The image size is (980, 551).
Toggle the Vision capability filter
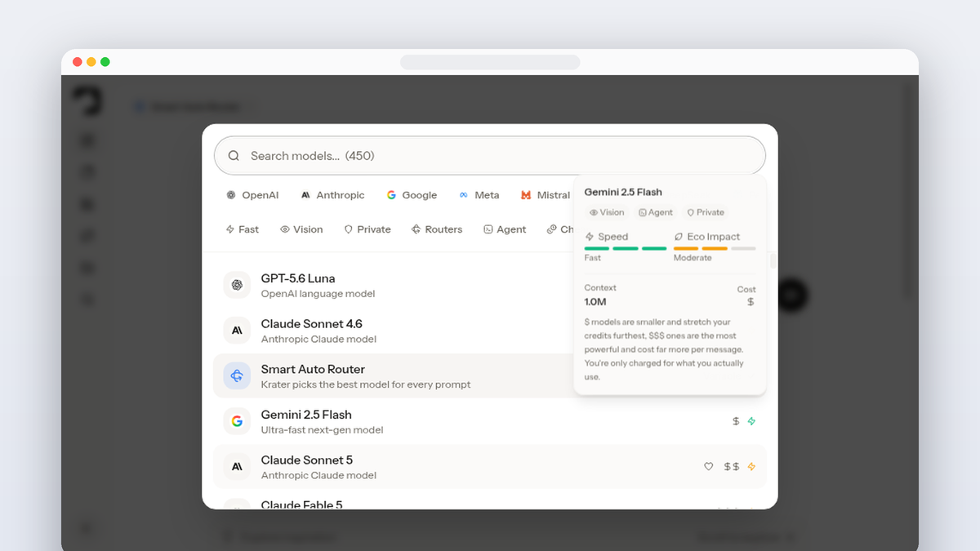coord(301,229)
